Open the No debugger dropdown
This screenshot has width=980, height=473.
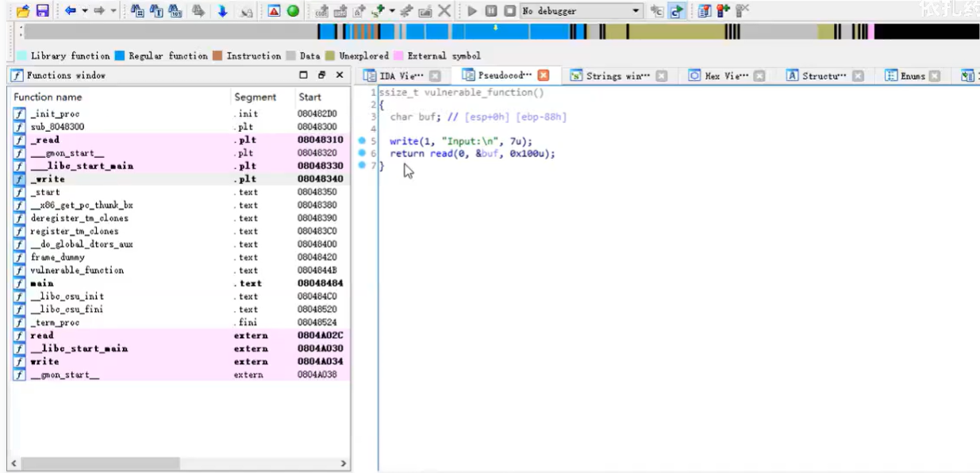[582, 11]
